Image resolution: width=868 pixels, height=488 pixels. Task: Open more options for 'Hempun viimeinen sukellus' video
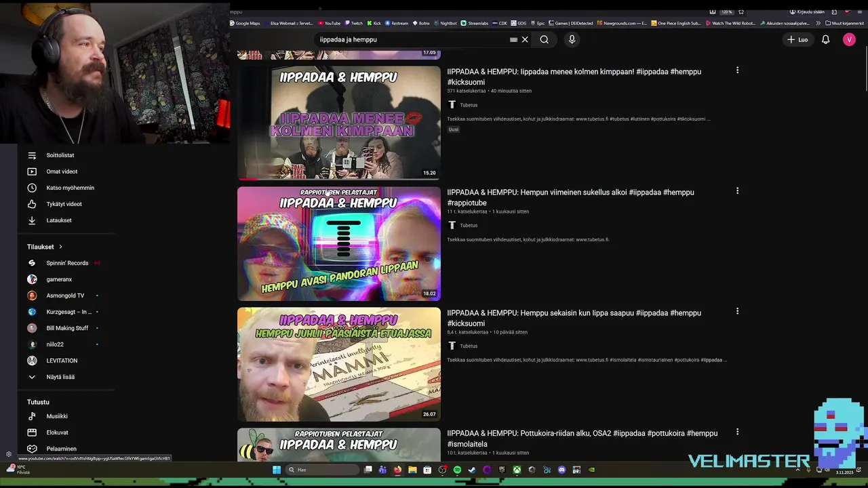(737, 190)
